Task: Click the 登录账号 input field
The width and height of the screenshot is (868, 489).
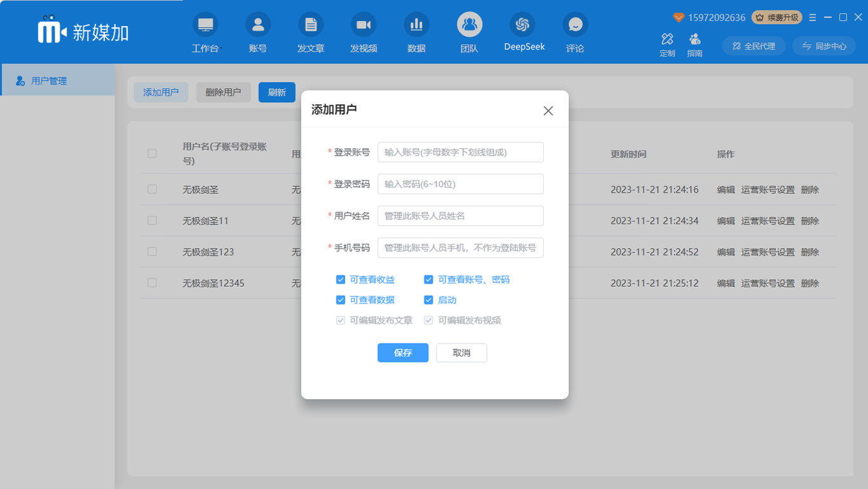Action: [x=460, y=152]
